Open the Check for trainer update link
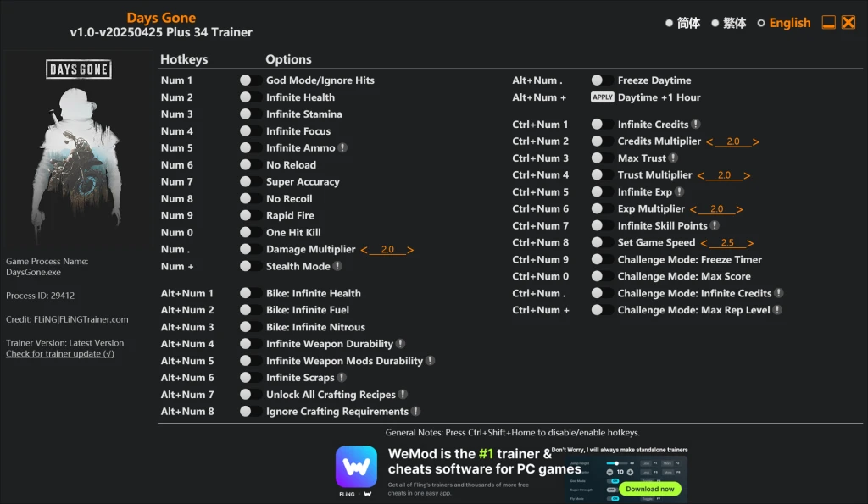 [60, 354]
